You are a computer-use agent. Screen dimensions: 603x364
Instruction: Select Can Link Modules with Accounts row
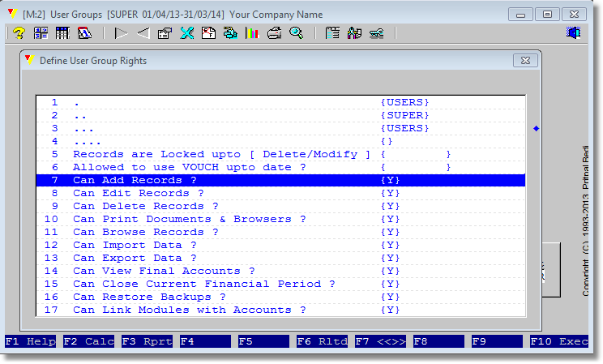click(x=280, y=310)
